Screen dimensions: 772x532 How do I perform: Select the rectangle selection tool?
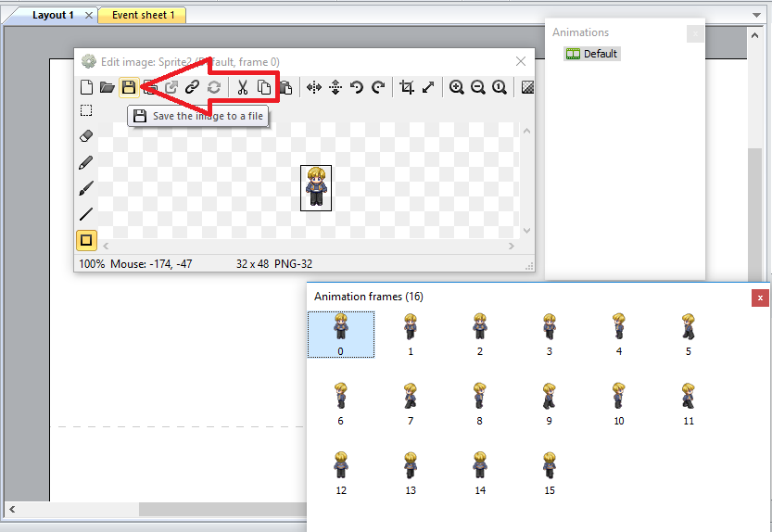click(86, 110)
